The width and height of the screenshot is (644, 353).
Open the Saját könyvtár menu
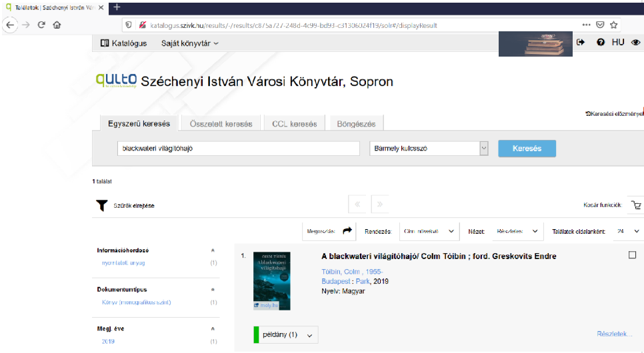[190, 43]
